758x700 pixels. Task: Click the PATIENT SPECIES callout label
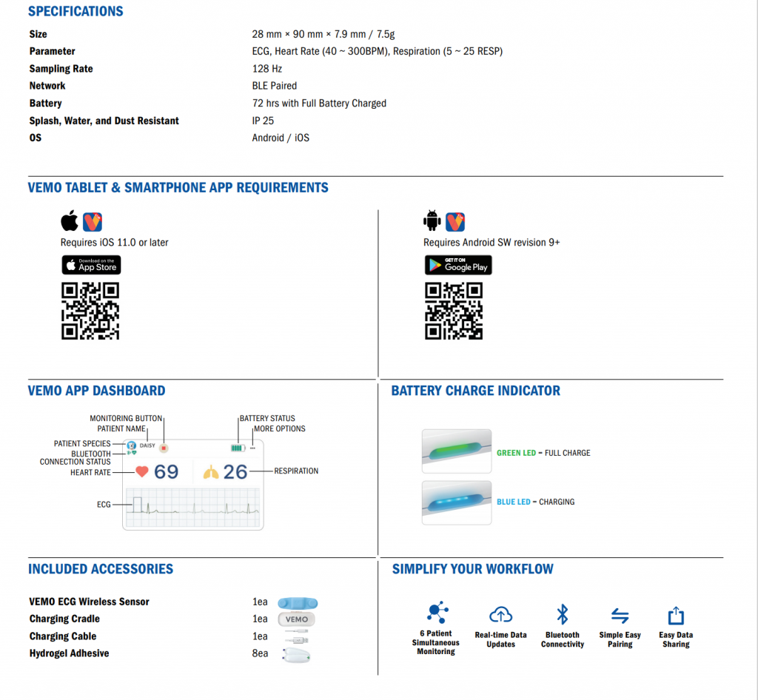click(82, 443)
